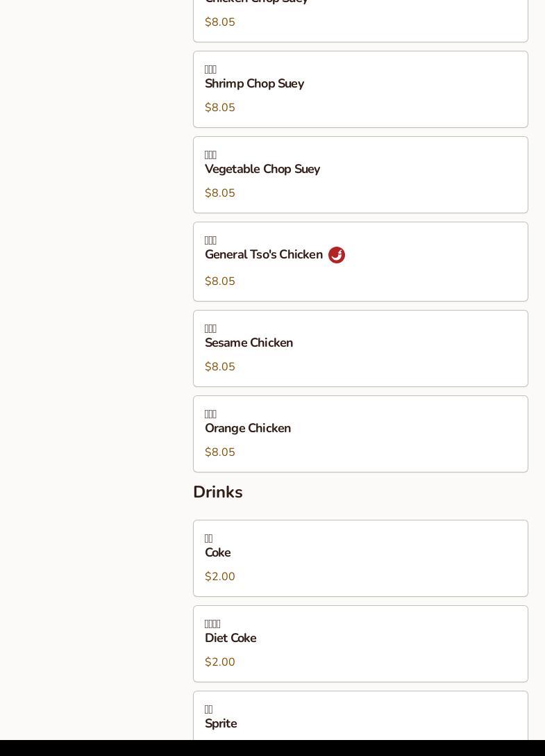Click the Chinese label above Orange Chicken
The width and height of the screenshot is (545, 756).
pyautogui.click(x=210, y=414)
